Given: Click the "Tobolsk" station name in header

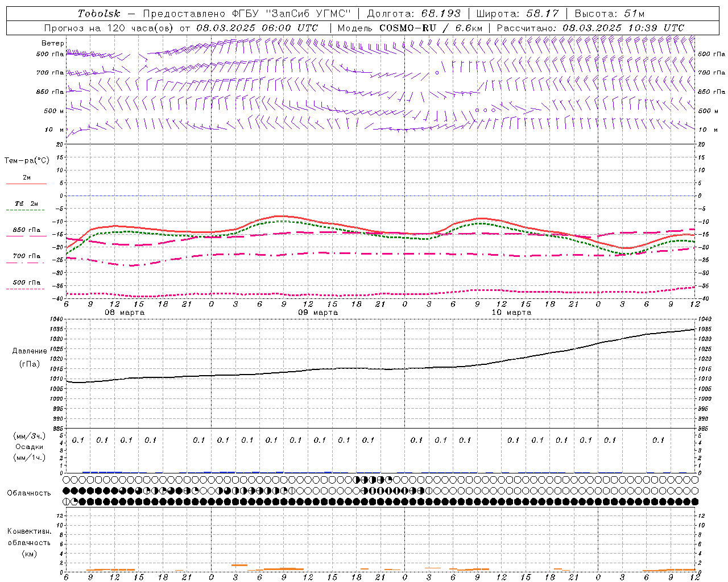Looking at the screenshot, I should 99,14.
